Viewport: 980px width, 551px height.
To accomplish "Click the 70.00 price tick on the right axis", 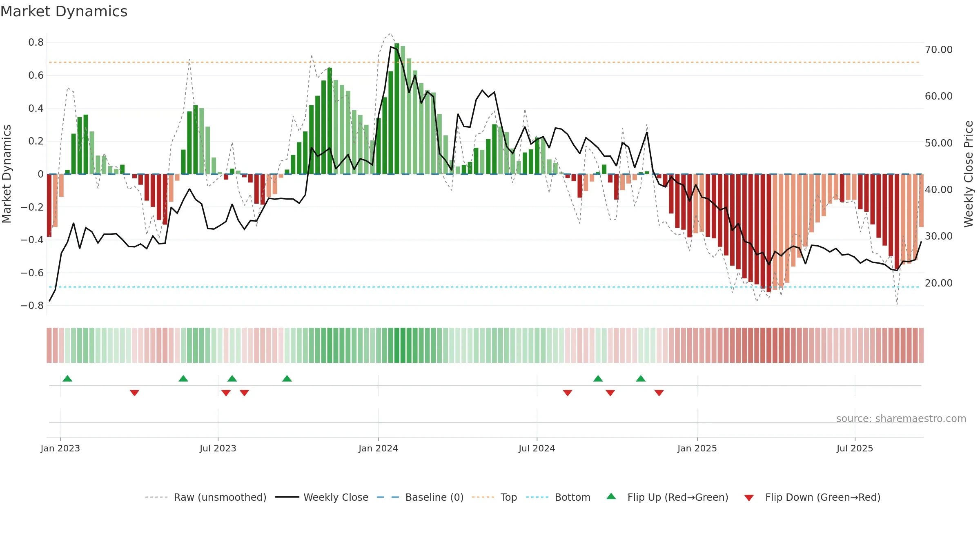I will [939, 50].
